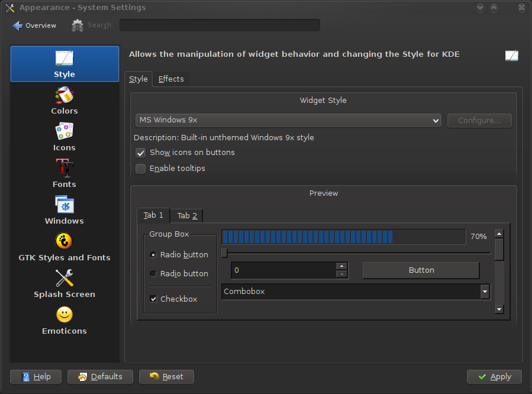Open the MS Windows 9x widget style dropdown

[288, 120]
